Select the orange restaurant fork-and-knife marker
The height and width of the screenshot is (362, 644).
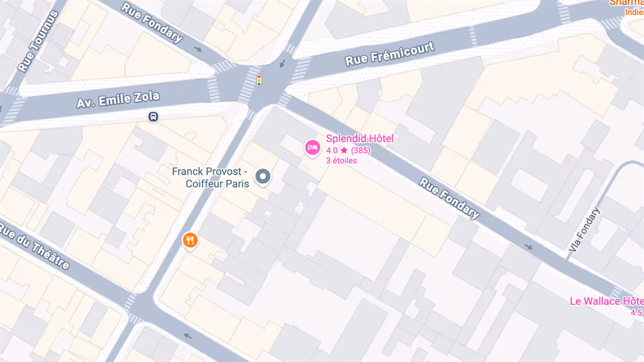point(190,241)
